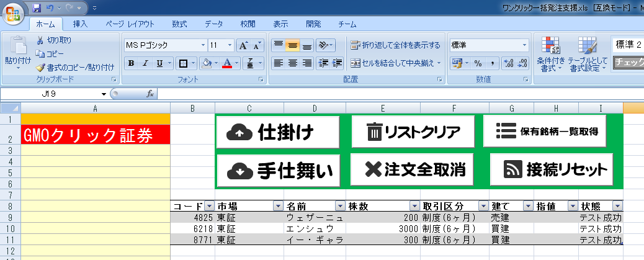Image resolution: width=644 pixels, height=260 pixels.
Task: Open the 状態 column filter dropdown
Action: 617,206
